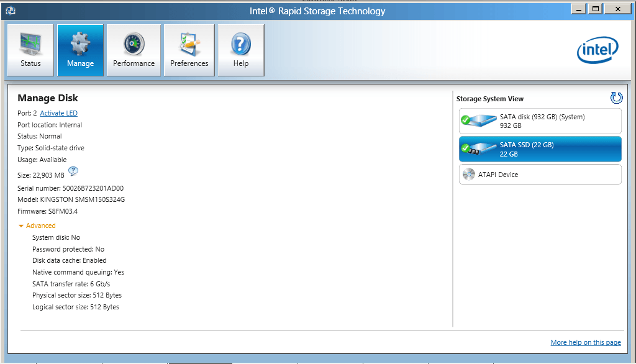Click the Physical sector size: 512 Bytes text

pos(77,296)
